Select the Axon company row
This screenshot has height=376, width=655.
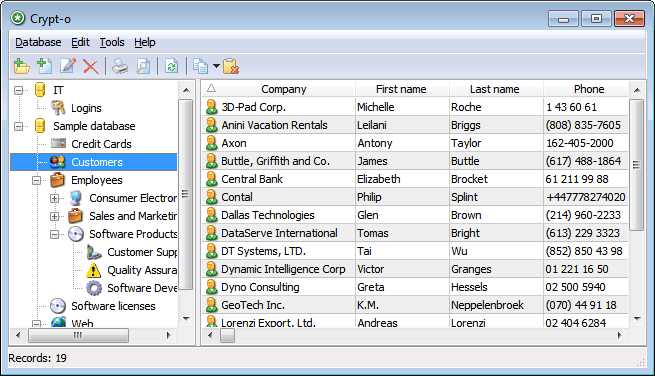point(415,143)
